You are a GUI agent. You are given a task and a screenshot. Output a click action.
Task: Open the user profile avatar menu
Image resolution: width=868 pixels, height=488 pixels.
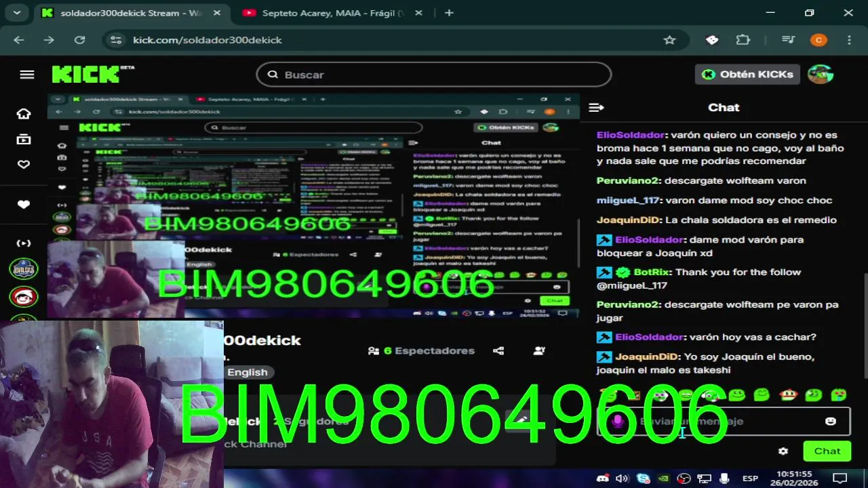pos(821,75)
